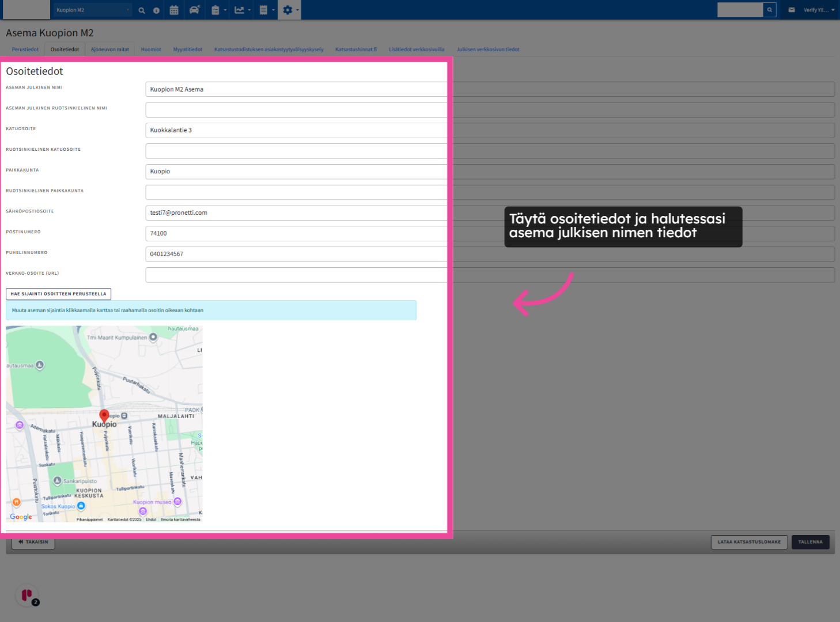Click the Tallenna save button
Viewport: 840px width, 622px height.
(811, 542)
